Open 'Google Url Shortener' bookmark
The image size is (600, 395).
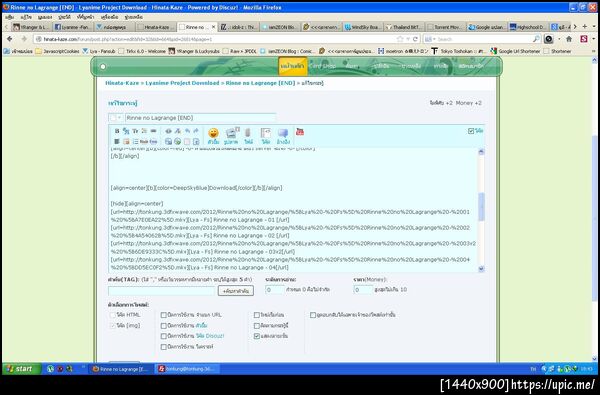pos(515,51)
